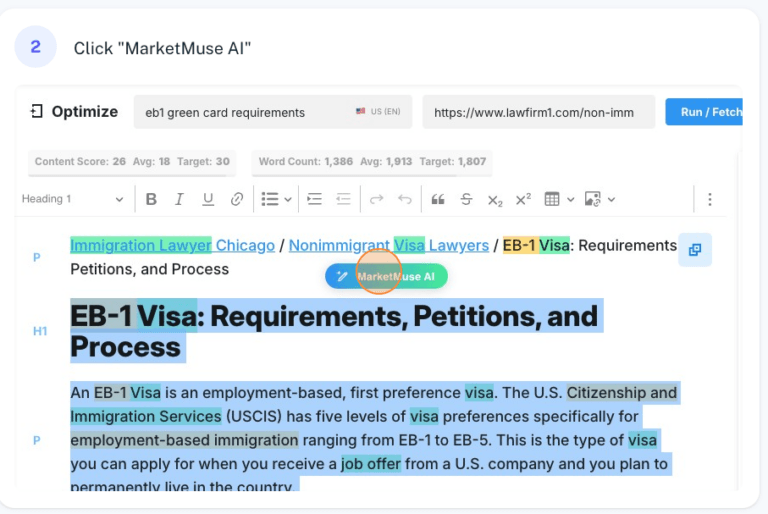
Task: Toggle Bold formatting in the editor toolbar
Action: pos(151,199)
